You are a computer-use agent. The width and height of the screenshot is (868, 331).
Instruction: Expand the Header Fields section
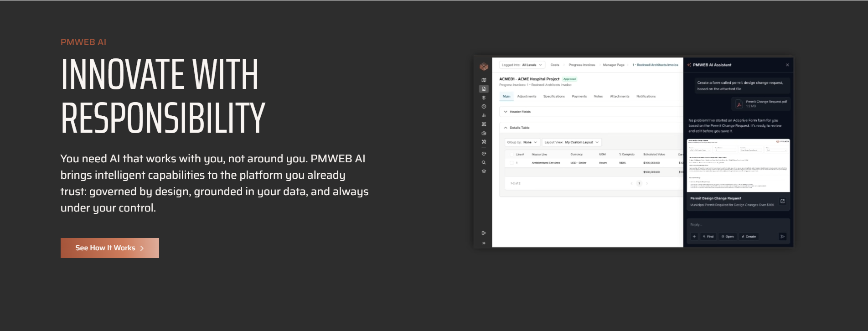coord(506,112)
